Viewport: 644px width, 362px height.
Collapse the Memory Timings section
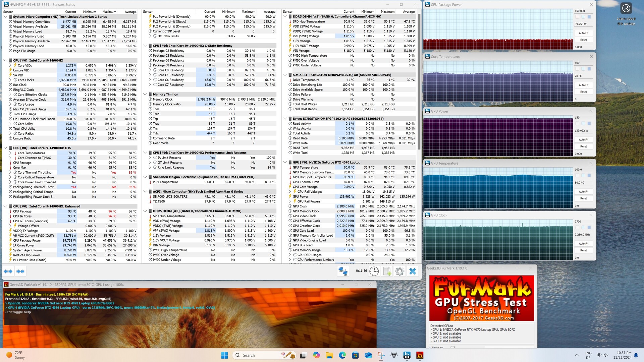[145, 95]
